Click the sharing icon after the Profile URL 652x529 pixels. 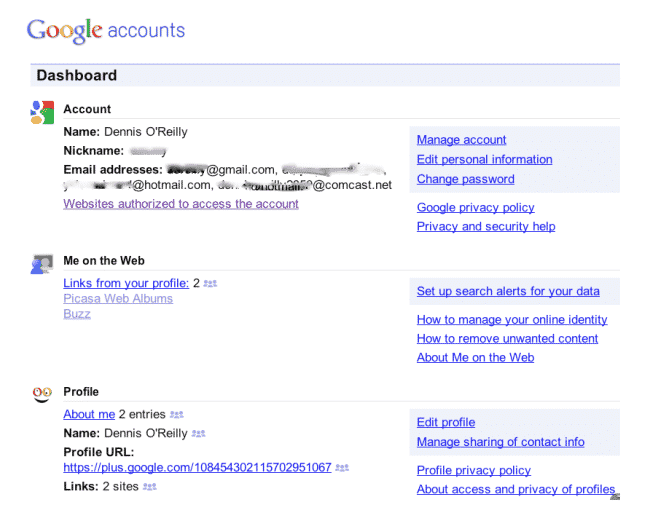[342, 467]
